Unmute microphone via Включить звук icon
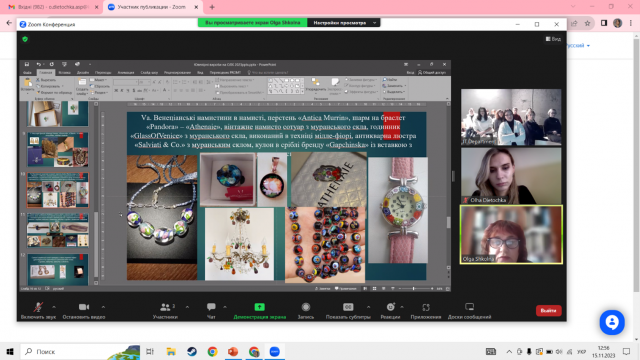 click(38, 307)
